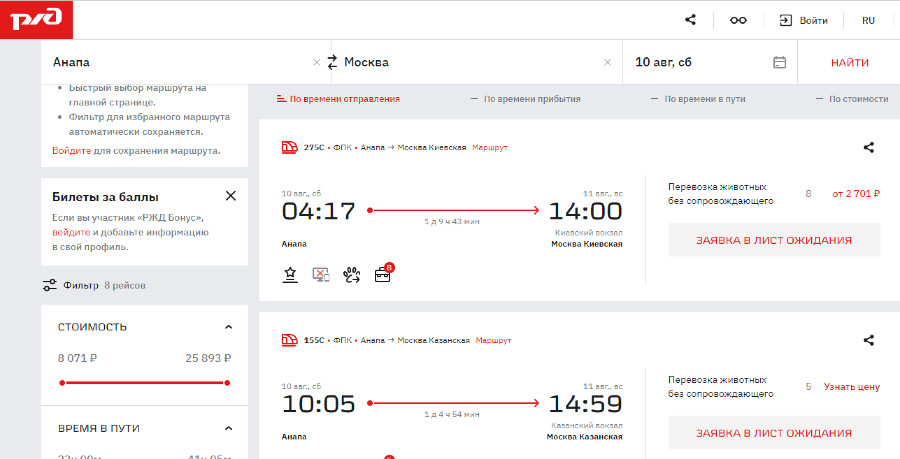The width and height of the screenshot is (900, 459).
Task: Sort by По времени отправления
Action: point(338,99)
